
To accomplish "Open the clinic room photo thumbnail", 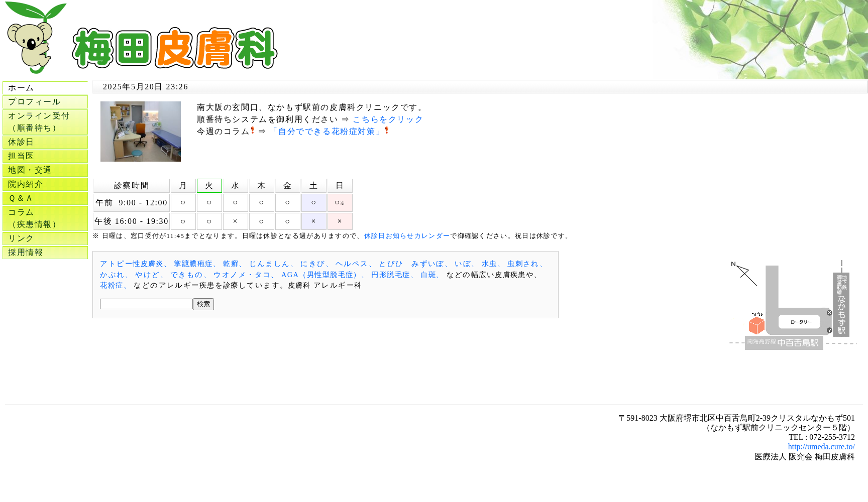I will (141, 132).
